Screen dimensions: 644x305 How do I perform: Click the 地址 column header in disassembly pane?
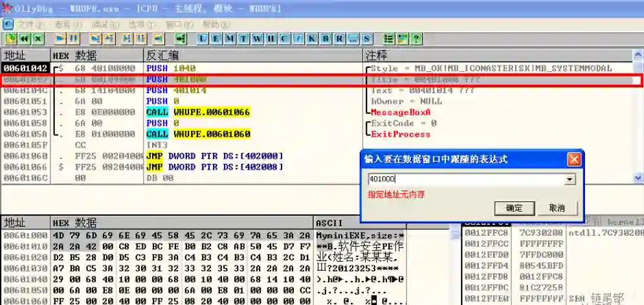click(25, 55)
